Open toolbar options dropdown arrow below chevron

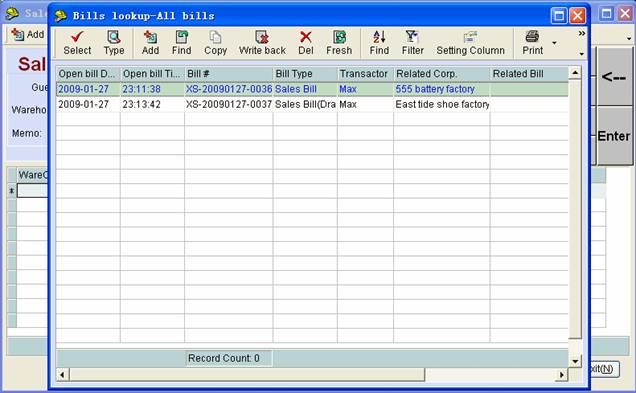pos(582,54)
